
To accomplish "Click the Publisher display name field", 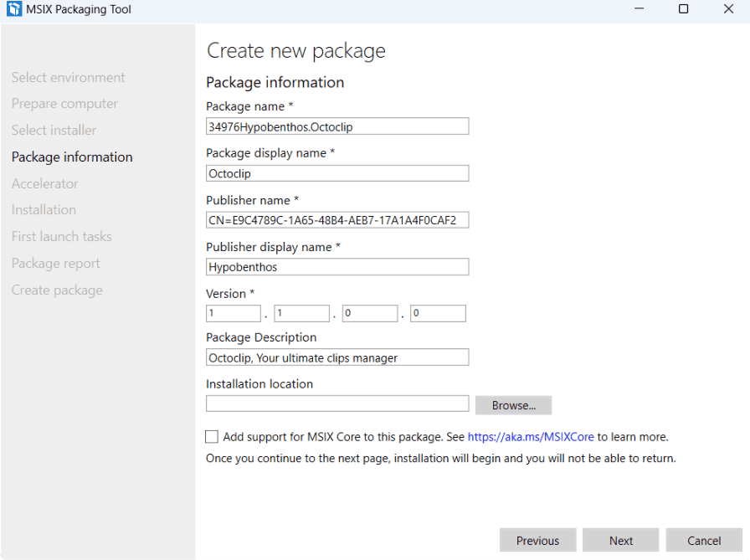I will click(x=337, y=267).
